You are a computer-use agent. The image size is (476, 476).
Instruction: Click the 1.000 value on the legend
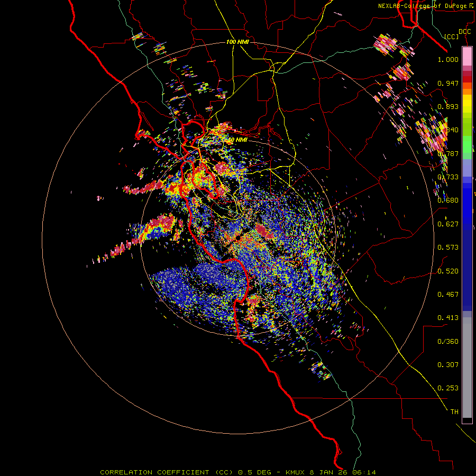click(448, 59)
